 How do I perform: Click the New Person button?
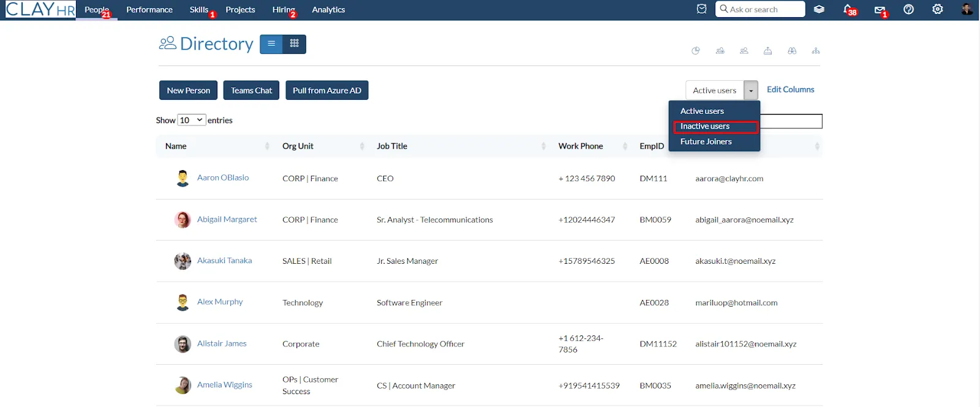[189, 91]
